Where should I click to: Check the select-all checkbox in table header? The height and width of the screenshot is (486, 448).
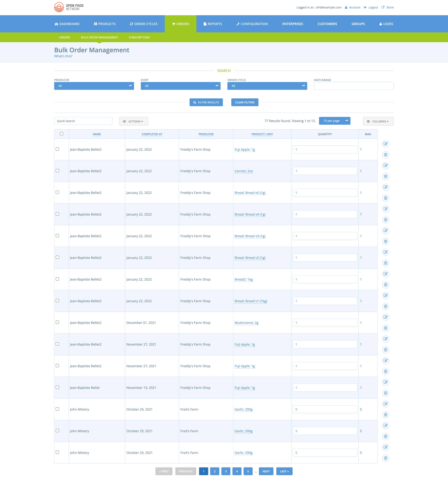61,134
